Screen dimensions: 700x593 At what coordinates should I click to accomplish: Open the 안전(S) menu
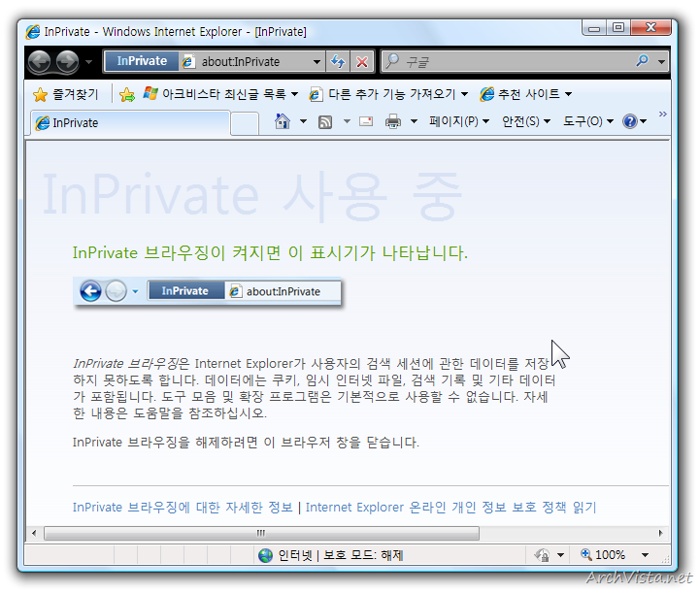point(526,121)
